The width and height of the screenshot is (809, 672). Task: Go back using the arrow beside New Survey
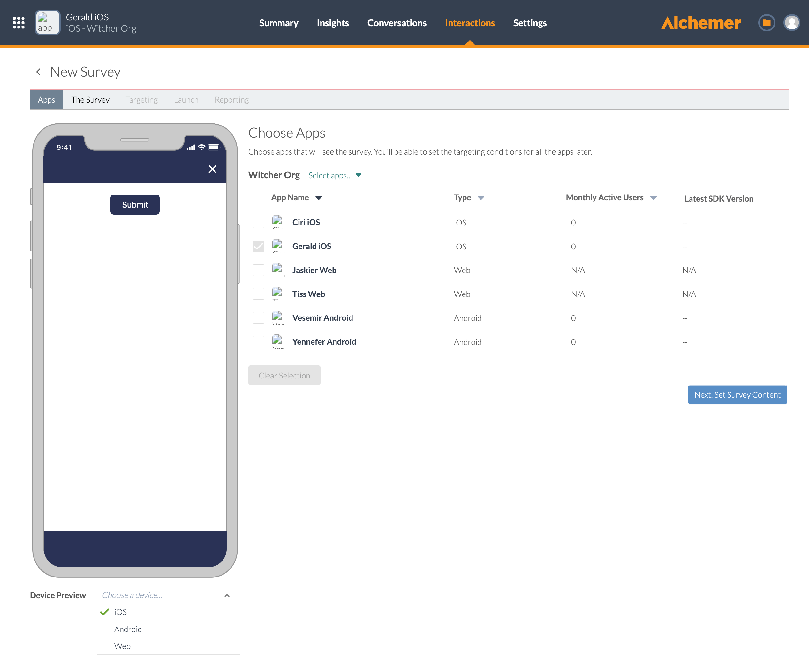click(38, 72)
